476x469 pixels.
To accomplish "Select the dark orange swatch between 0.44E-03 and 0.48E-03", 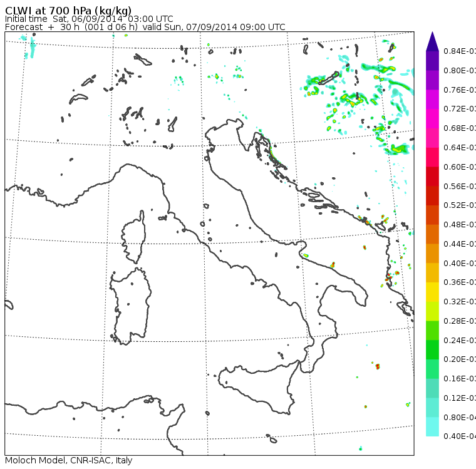I will (432, 234).
